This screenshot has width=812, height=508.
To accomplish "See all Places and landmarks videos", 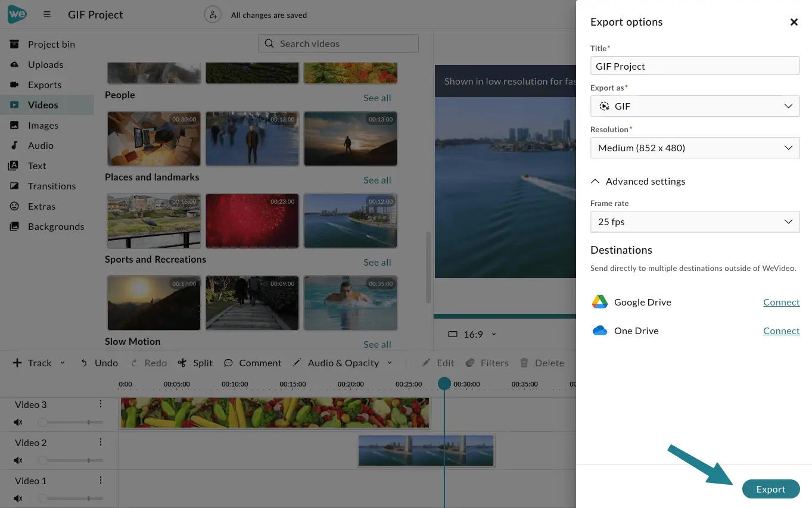I will tap(377, 180).
